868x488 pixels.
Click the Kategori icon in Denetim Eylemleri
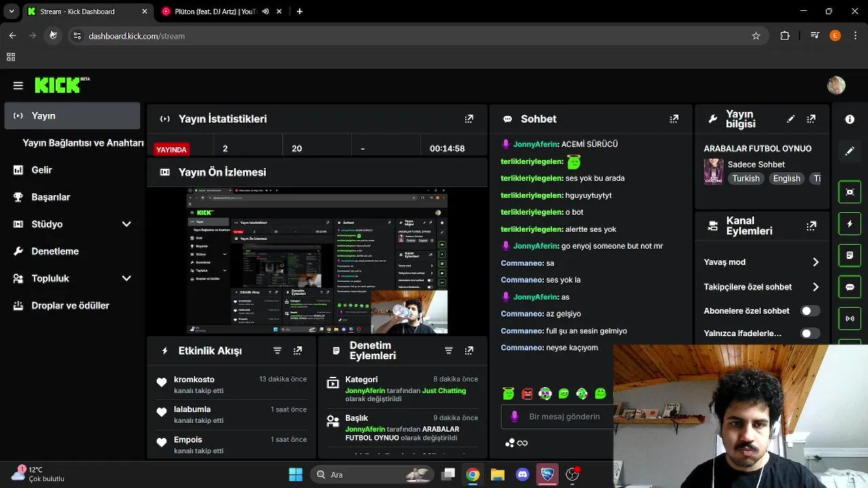point(333,384)
